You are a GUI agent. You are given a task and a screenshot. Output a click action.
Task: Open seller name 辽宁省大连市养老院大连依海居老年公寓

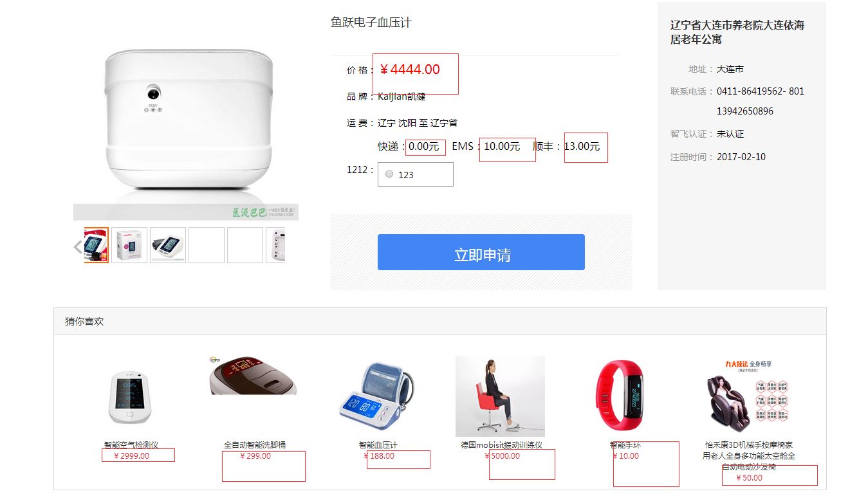click(737, 32)
